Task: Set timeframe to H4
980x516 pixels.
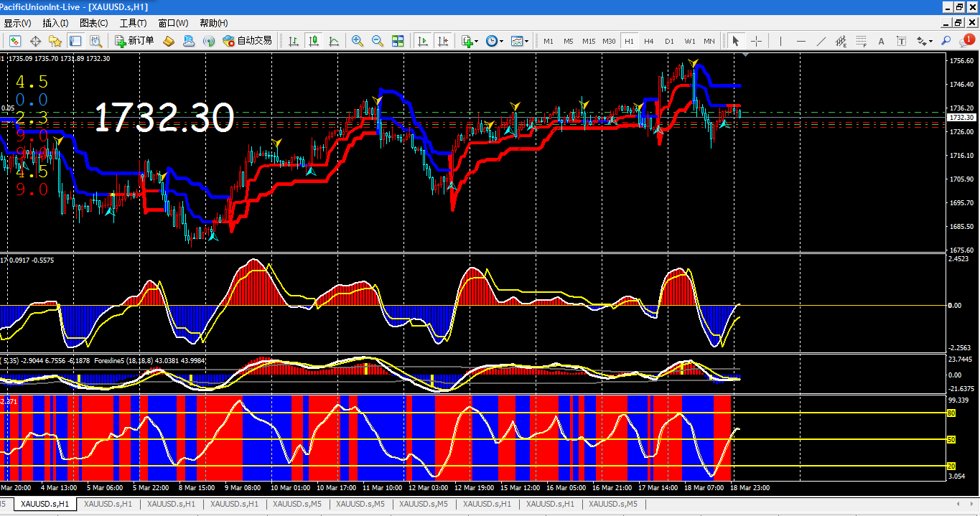Action: 649,41
